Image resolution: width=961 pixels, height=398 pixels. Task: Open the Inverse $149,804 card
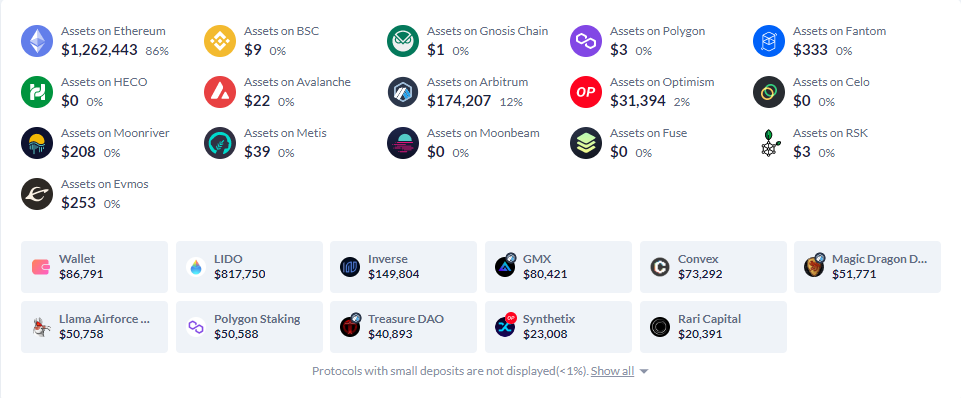(x=403, y=267)
